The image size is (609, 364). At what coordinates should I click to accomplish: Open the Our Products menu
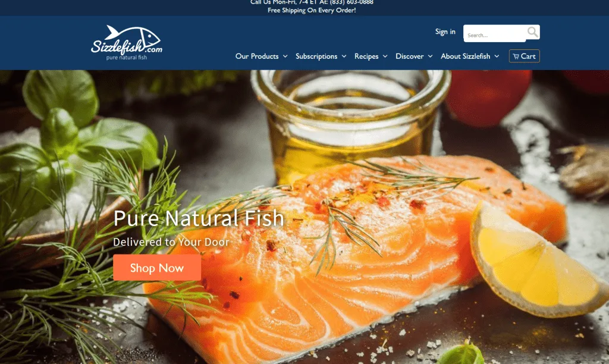[257, 57]
